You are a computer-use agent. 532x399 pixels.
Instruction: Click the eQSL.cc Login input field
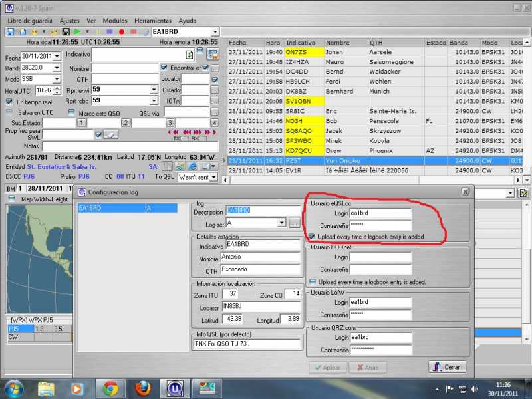380,213
